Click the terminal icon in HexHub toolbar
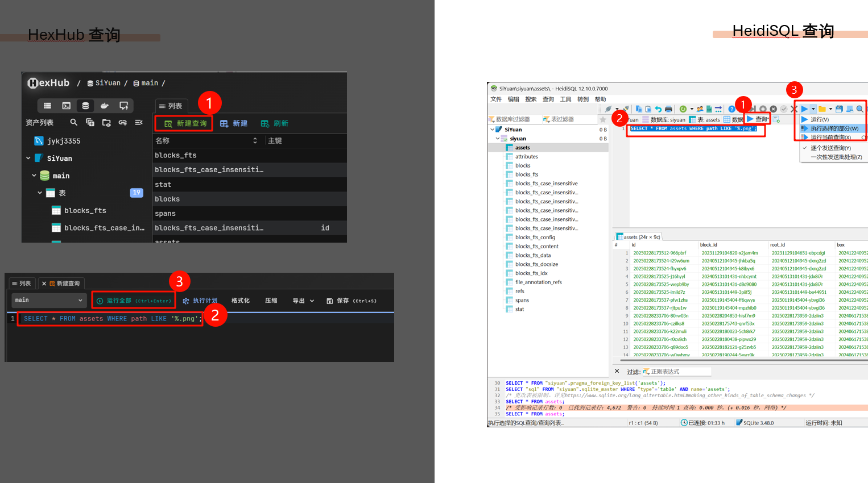868x483 pixels. (67, 106)
